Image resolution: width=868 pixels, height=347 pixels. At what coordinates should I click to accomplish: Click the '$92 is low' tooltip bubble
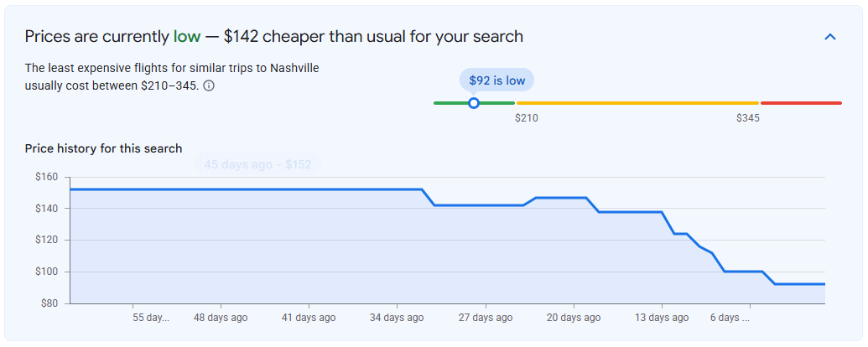coord(496,80)
